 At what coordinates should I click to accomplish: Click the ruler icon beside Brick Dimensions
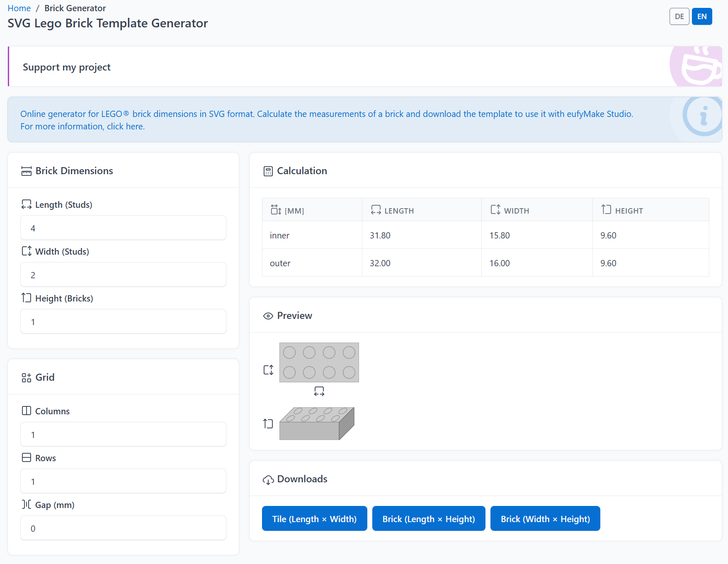pos(27,171)
